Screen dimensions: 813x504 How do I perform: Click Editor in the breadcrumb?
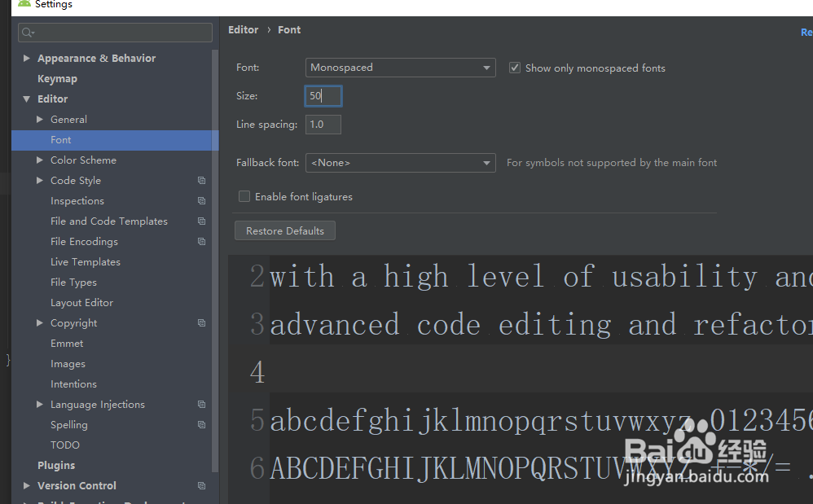coord(244,30)
